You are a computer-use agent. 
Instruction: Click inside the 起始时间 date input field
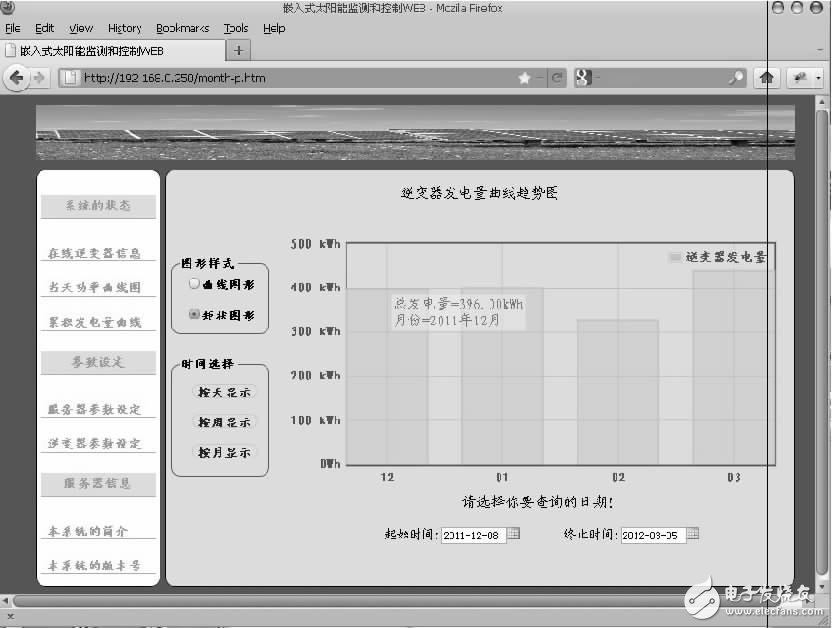[x=472, y=534]
